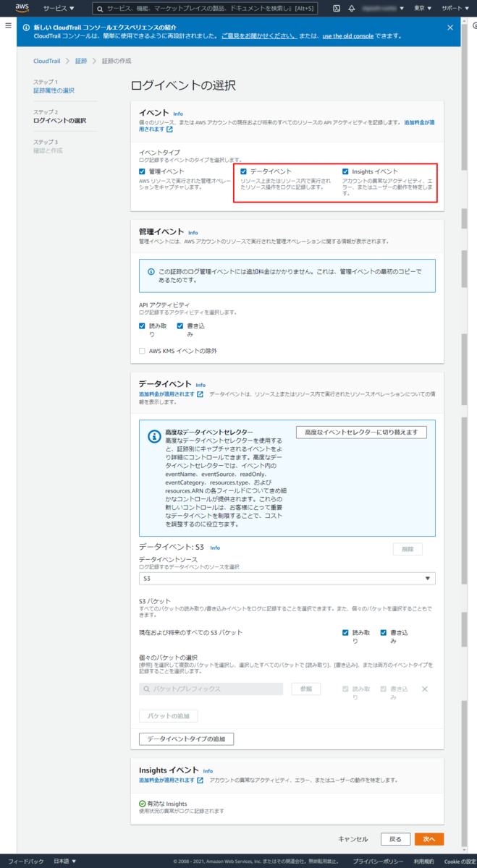Open the notifications bell icon
477x868 pixels.
pos(352,8)
